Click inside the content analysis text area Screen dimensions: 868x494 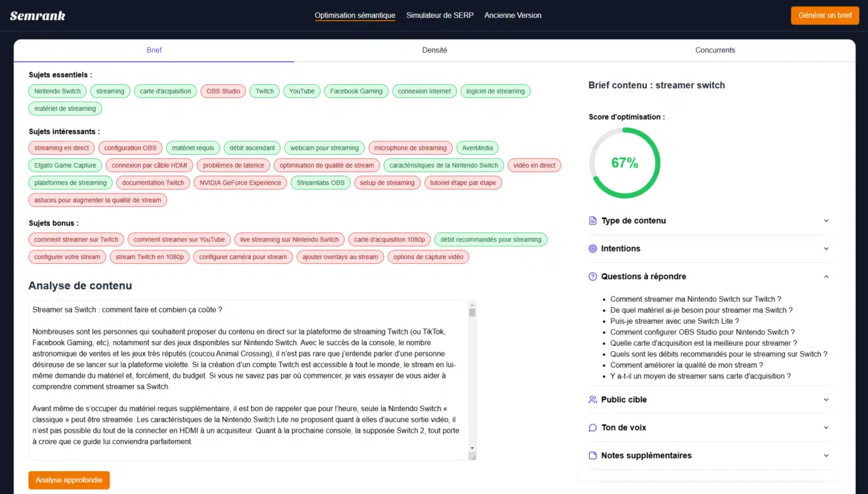click(x=248, y=381)
